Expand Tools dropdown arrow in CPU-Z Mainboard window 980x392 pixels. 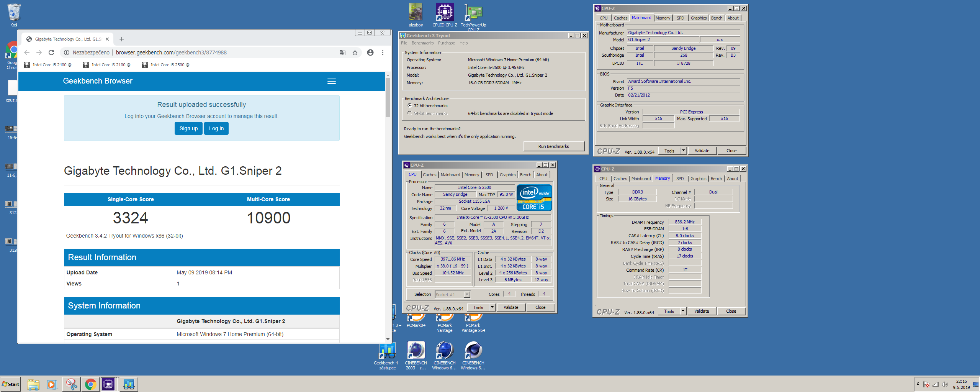tap(683, 151)
